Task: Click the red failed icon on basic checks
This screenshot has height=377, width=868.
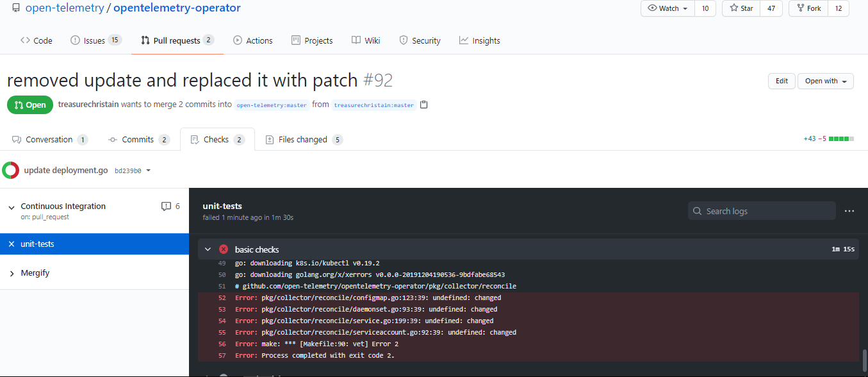Action: 223,249
